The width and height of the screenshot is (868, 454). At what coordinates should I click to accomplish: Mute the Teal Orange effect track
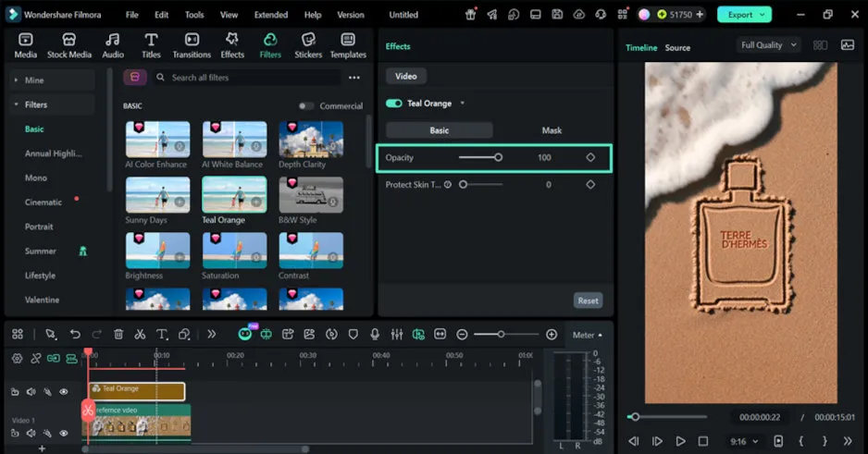(x=31, y=392)
